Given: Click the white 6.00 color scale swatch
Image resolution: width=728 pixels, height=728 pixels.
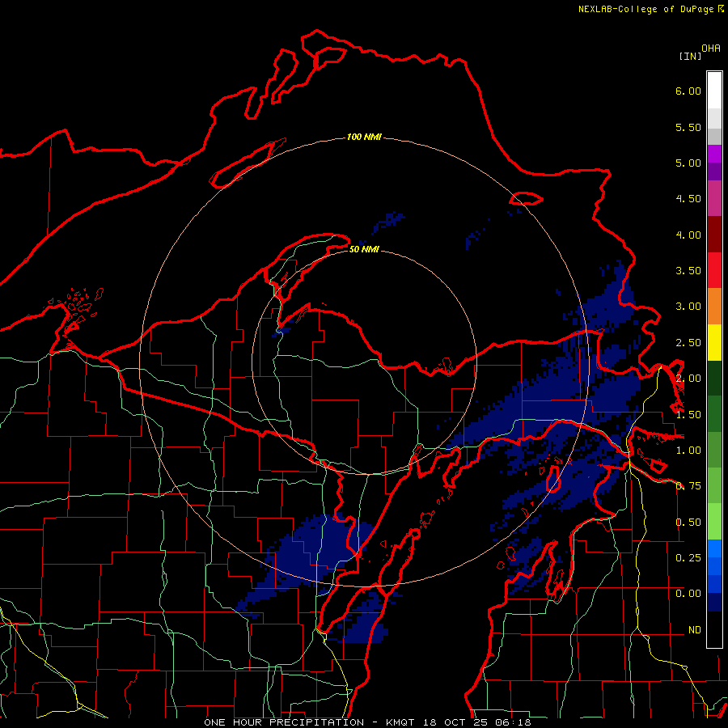Looking at the screenshot, I should [714, 91].
